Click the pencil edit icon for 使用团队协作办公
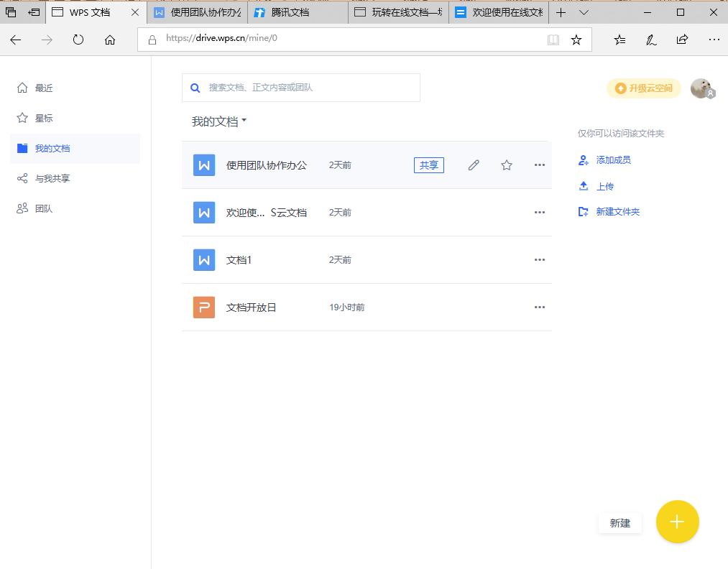Screen dimensions: 728x569 click(474, 165)
